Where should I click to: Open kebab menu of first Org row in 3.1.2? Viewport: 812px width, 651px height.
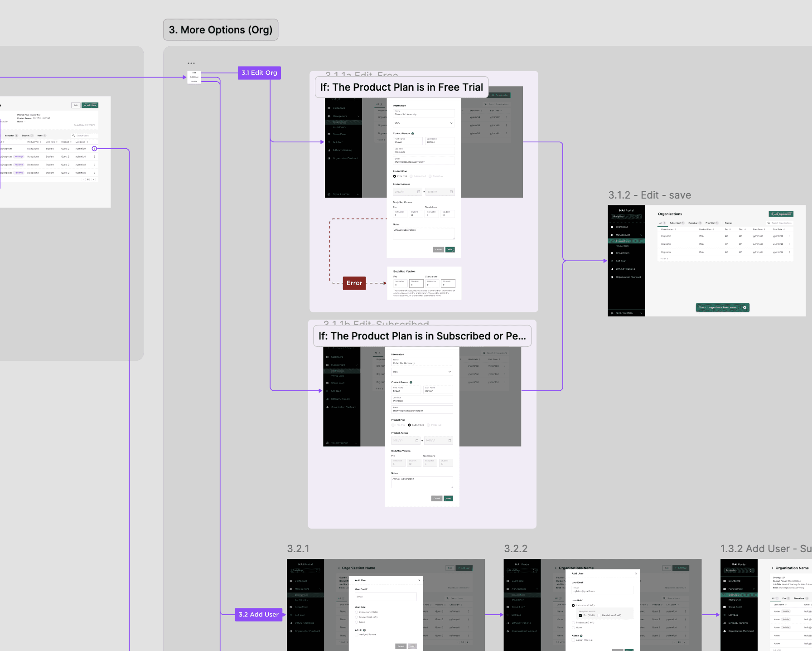pos(789,236)
